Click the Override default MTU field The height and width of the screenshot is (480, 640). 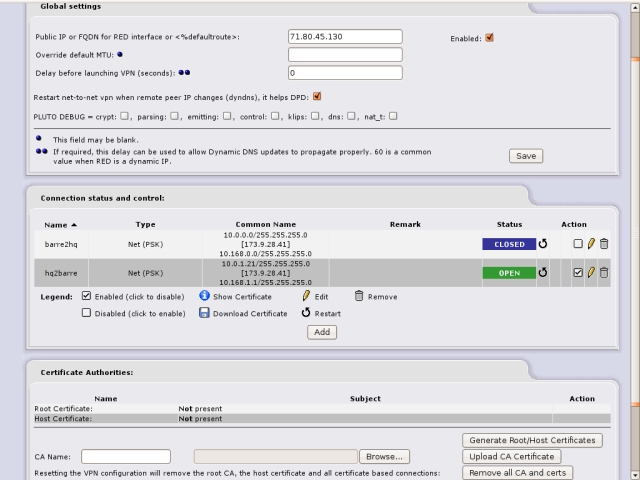coord(345,55)
